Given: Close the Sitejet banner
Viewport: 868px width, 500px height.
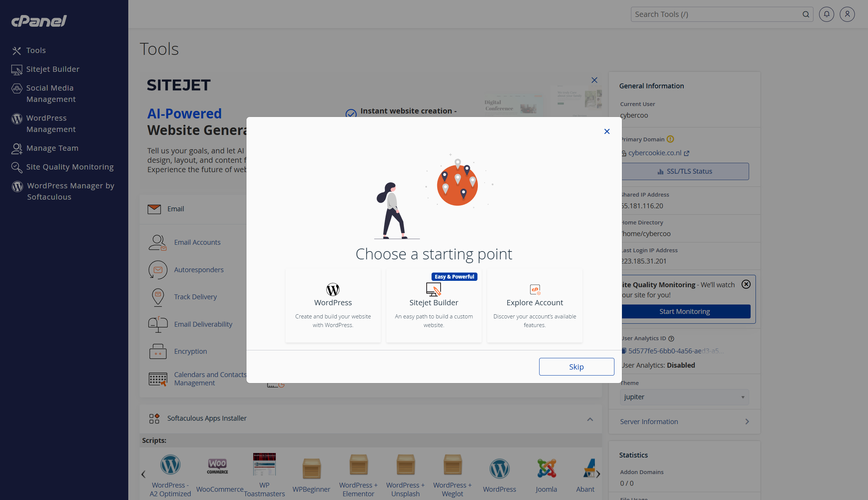Looking at the screenshot, I should coord(594,80).
